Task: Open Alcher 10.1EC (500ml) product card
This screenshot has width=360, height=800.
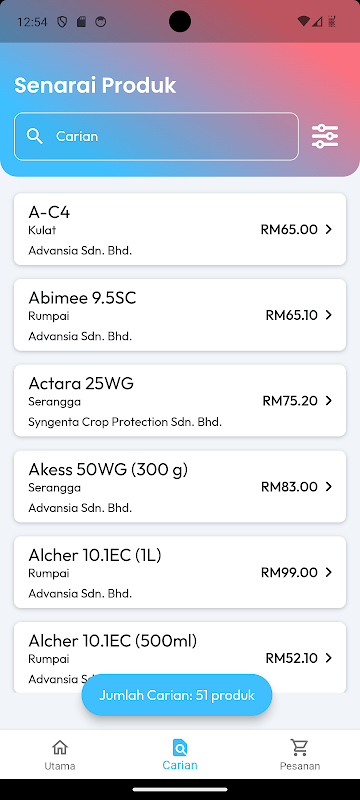Action: [x=180, y=657]
